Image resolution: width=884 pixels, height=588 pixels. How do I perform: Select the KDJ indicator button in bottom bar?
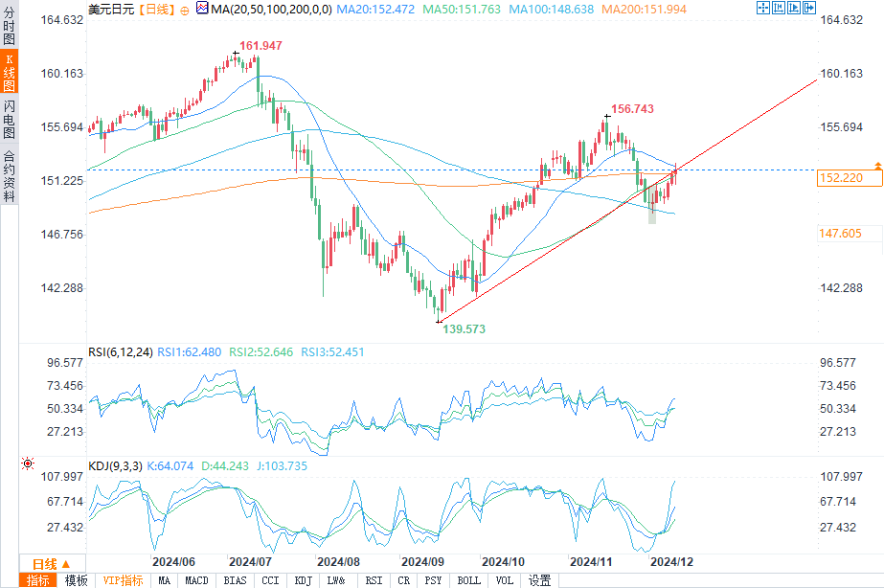[x=304, y=580]
